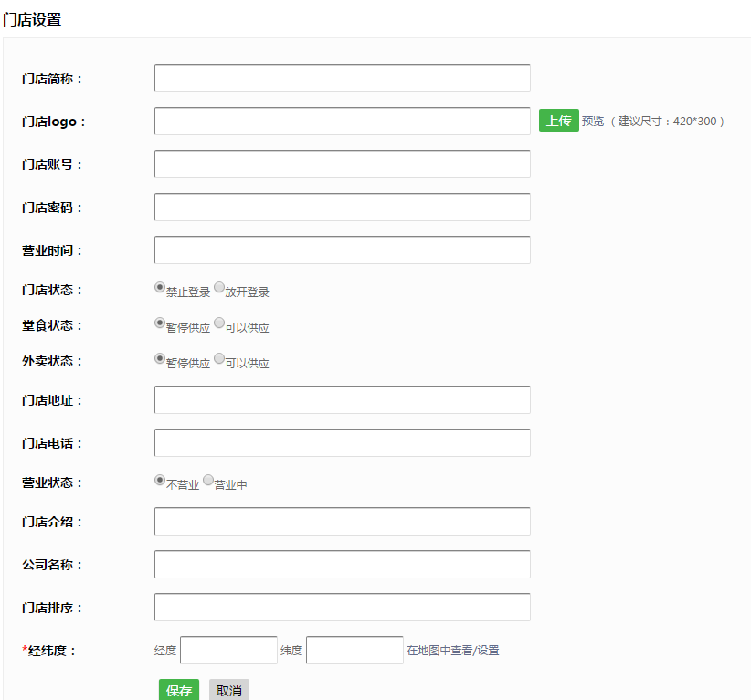The image size is (751, 700).
Task: Set 外卖状态 to 暂停供应
Action: pos(160,358)
